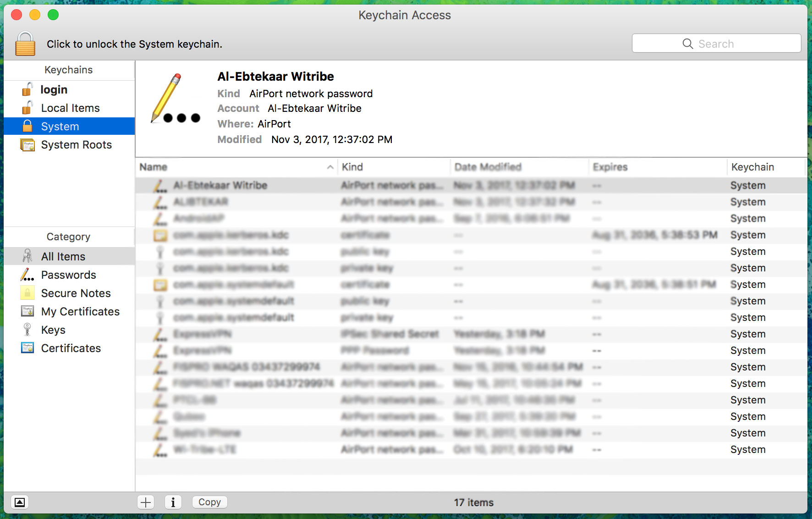Viewport: 812px width, 519px height.
Task: Click the plus button to add item
Action: pos(146,502)
